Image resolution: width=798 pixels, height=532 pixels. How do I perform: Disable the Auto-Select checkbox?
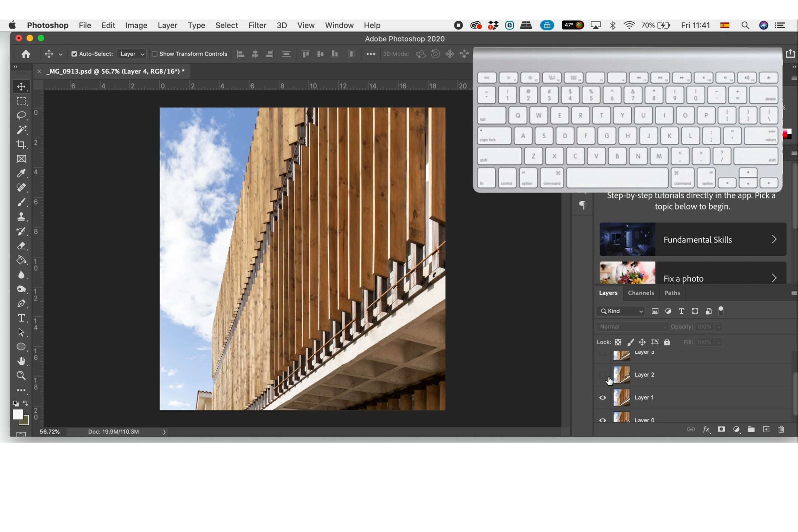74,54
